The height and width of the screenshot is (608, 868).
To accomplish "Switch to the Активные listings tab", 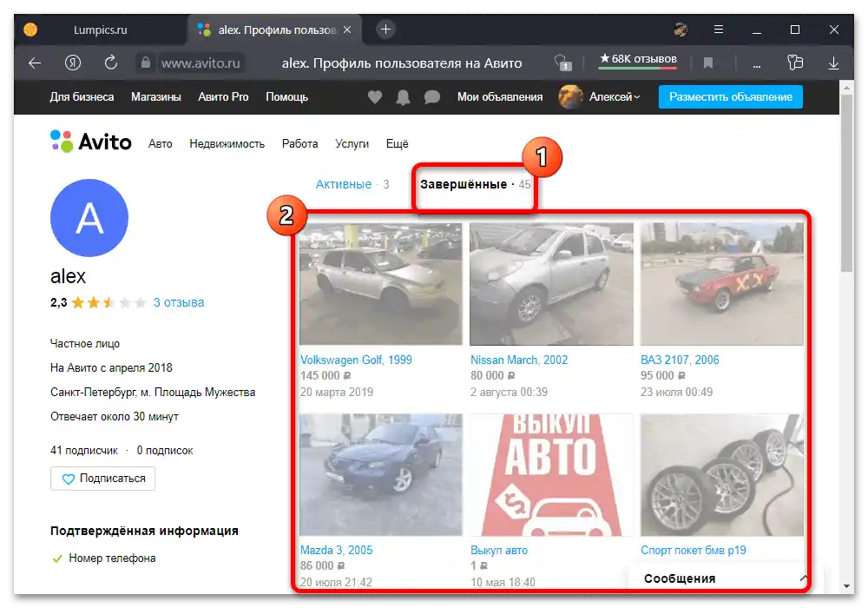I will click(x=352, y=184).
